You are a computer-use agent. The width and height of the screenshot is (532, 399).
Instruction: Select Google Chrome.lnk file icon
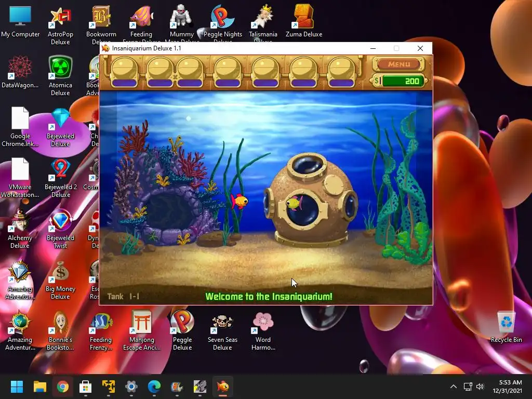(x=20, y=127)
